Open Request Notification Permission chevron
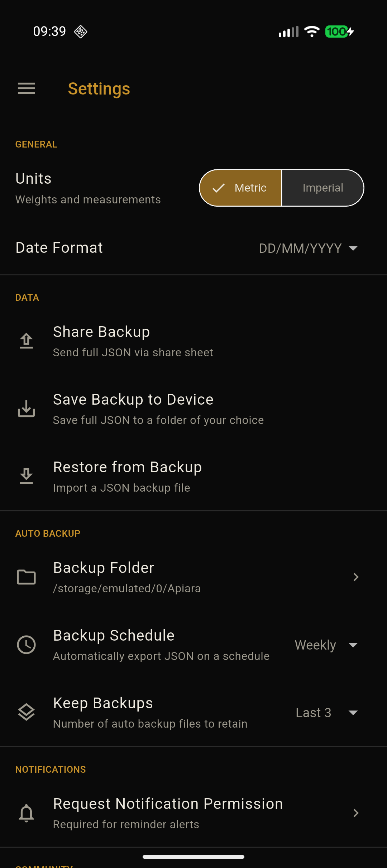Viewport: 387px width, 868px height. click(x=356, y=813)
